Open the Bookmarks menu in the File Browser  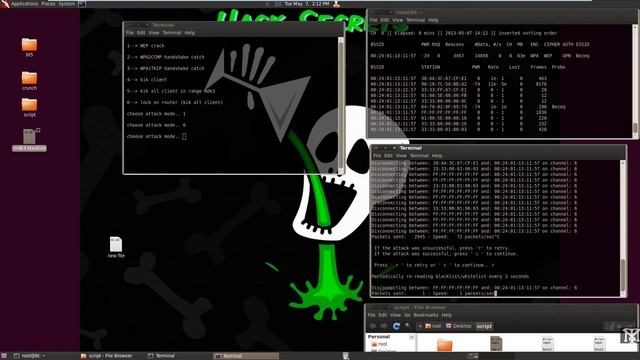426,315
